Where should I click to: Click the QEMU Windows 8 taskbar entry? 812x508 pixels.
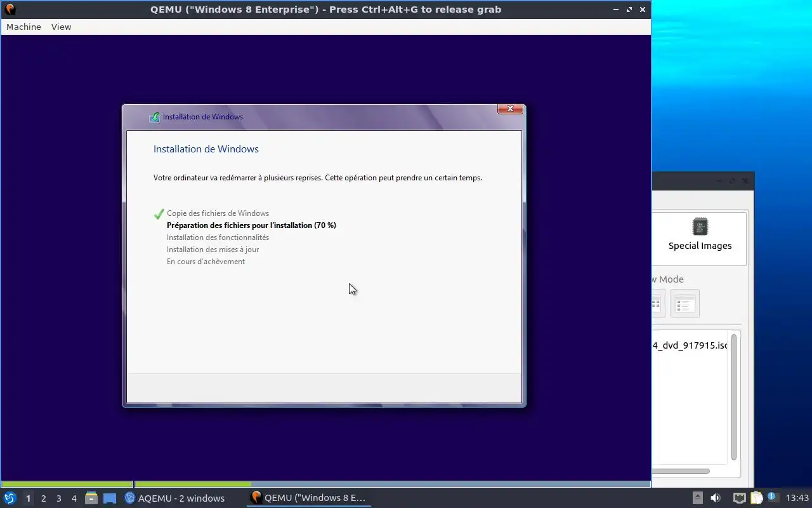(x=308, y=498)
